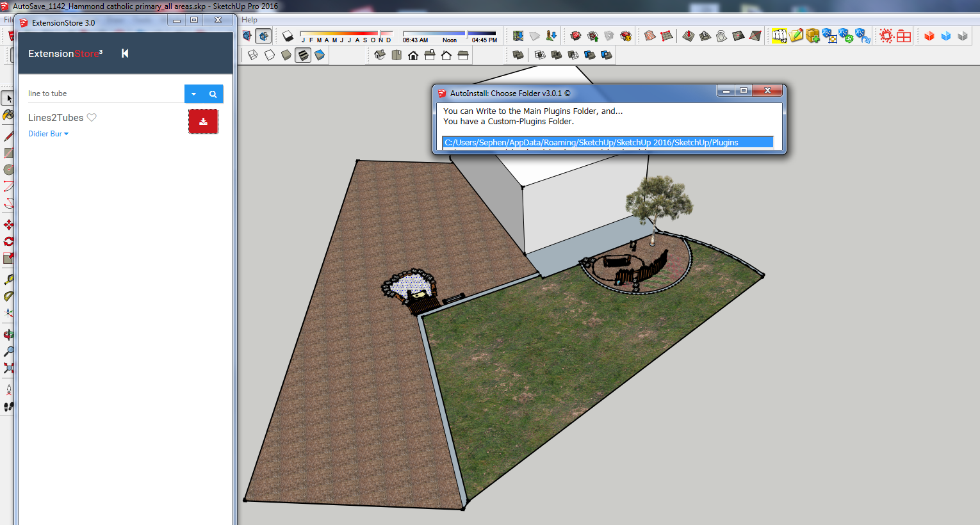Choose the Paint Bucket tool
This screenshot has width=980, height=525.
8,115
